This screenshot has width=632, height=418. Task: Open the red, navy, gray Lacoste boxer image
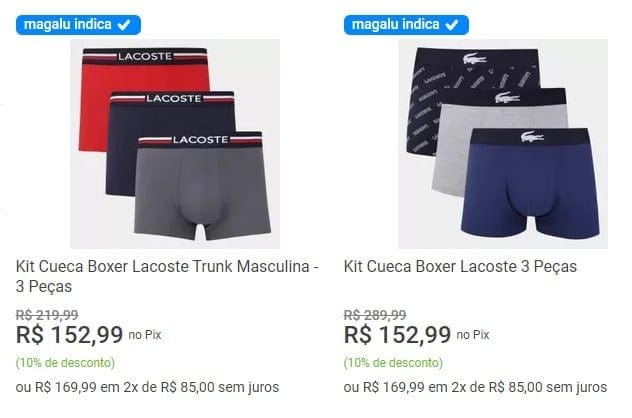tap(175, 144)
